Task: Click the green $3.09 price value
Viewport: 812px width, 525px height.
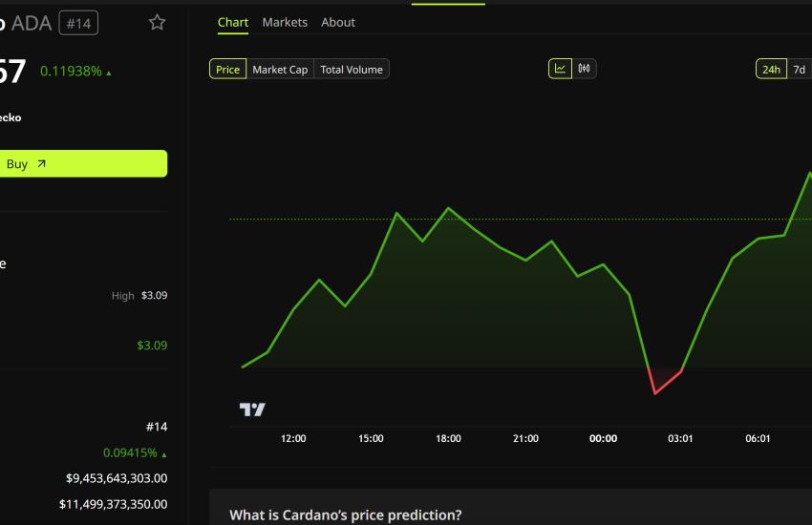Action: [152, 346]
